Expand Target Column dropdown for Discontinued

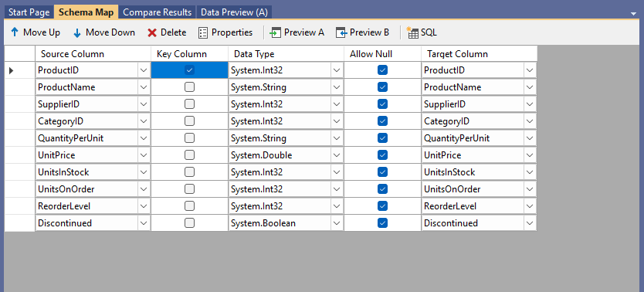[530, 223]
